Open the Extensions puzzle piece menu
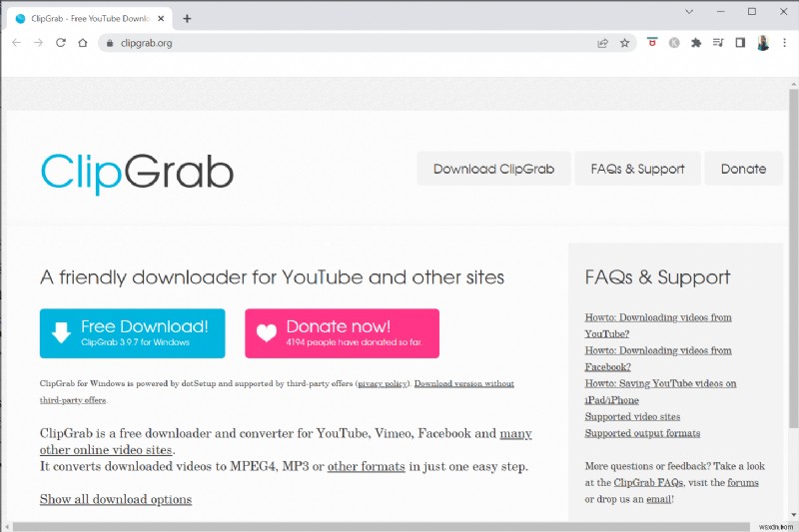The height and width of the screenshot is (532, 799). click(696, 43)
